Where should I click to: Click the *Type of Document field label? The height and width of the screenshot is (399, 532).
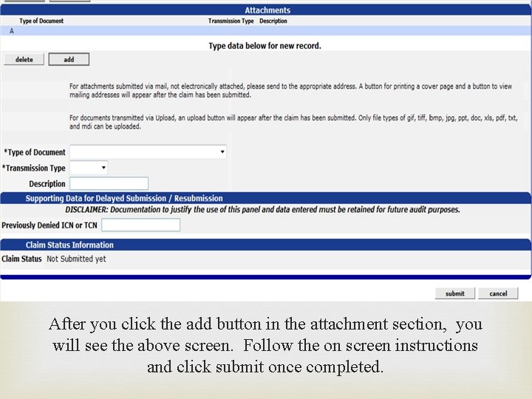pos(35,152)
